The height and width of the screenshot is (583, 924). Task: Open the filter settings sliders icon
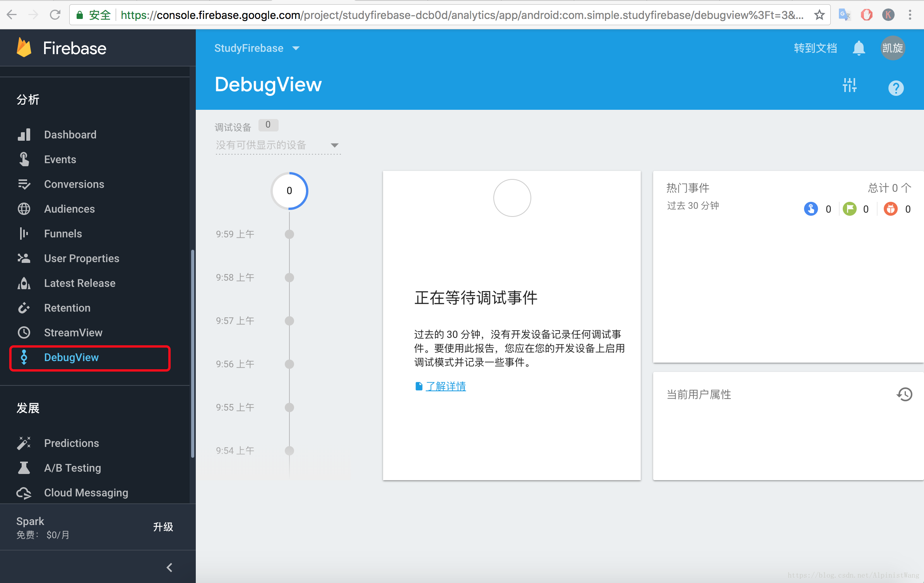coord(850,85)
